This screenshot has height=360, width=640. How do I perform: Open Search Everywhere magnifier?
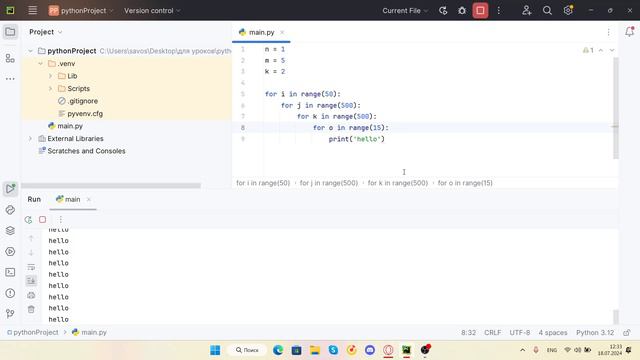[x=547, y=11]
